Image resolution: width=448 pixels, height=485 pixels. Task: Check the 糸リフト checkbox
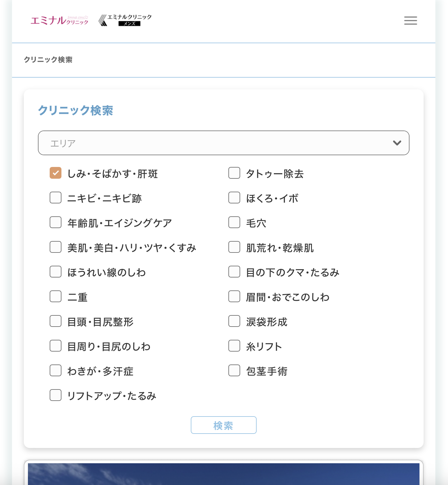point(234,346)
